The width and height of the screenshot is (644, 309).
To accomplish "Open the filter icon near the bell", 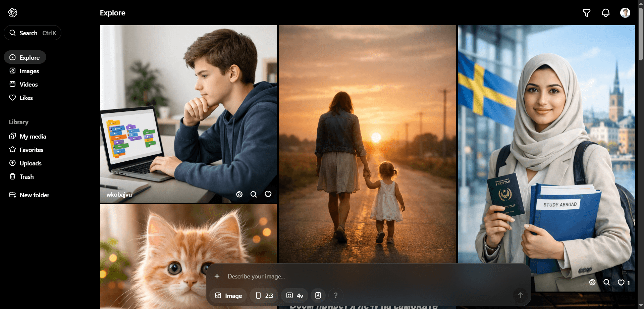I will [x=586, y=13].
